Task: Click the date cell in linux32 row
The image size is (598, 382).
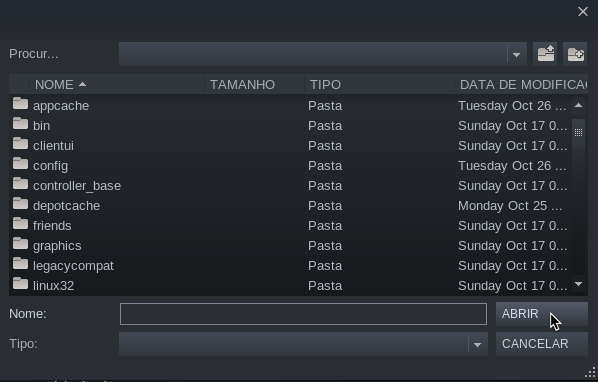Action: pyautogui.click(x=513, y=286)
